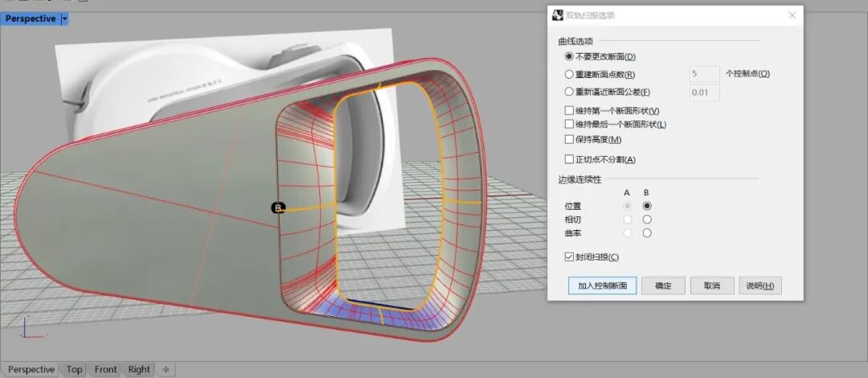
Task: Switch to the Right viewport tab
Action: point(139,369)
